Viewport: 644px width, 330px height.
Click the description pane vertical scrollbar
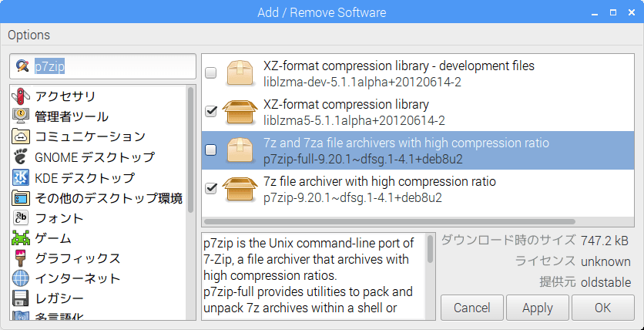tap(430, 250)
